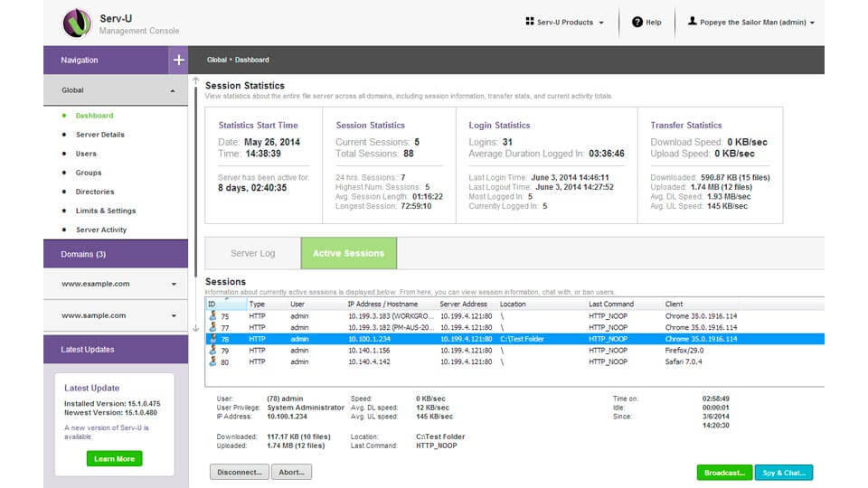Click the 10.199.3.182 (PM-AUS-20... hostname cell

click(391, 327)
